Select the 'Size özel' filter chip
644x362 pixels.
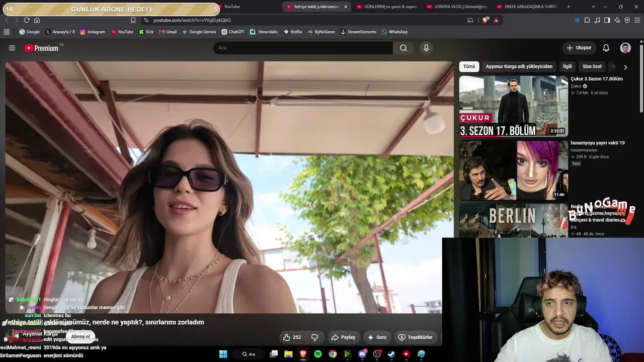click(592, 66)
